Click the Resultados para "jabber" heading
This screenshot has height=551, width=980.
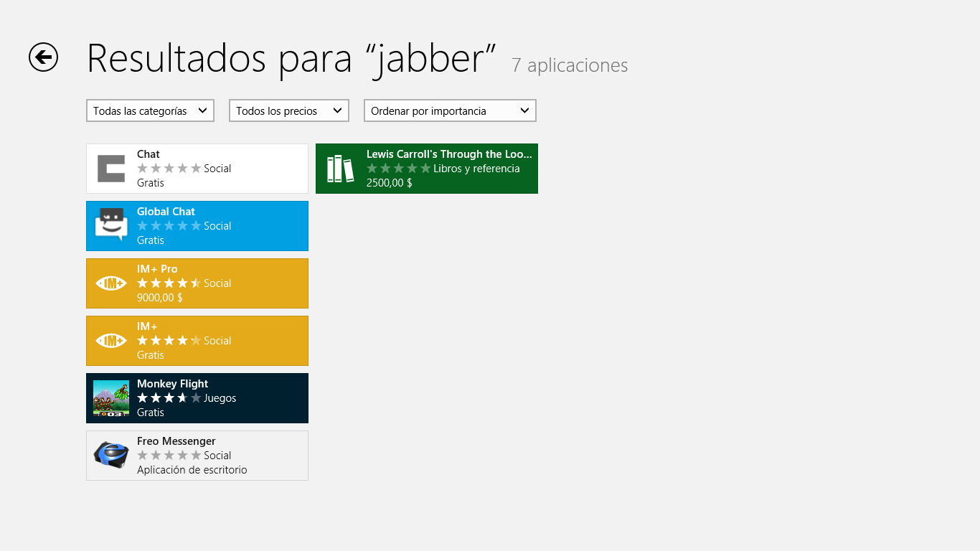(x=291, y=59)
